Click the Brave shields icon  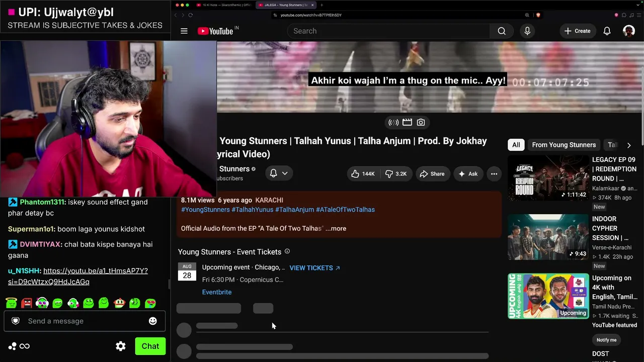pos(538,15)
